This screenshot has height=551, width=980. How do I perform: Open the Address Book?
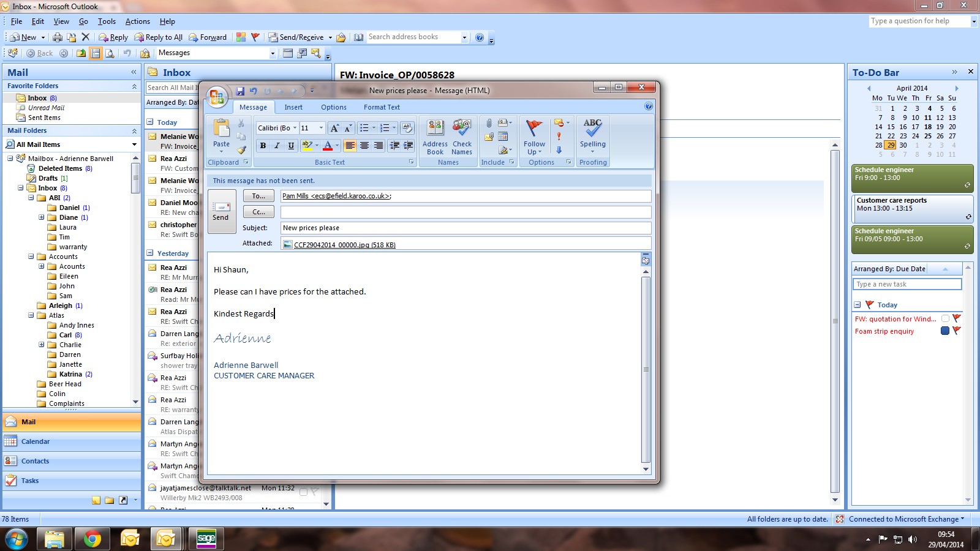point(435,137)
